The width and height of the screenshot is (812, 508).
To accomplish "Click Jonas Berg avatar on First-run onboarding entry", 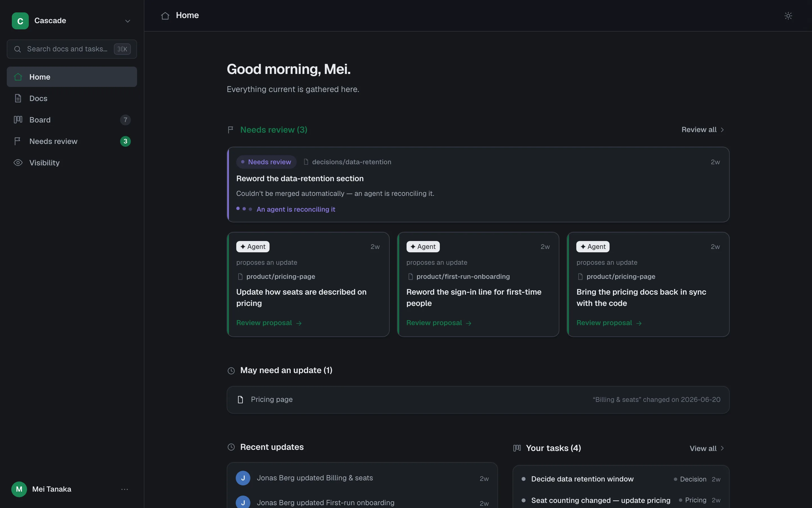I will pyautogui.click(x=243, y=502).
